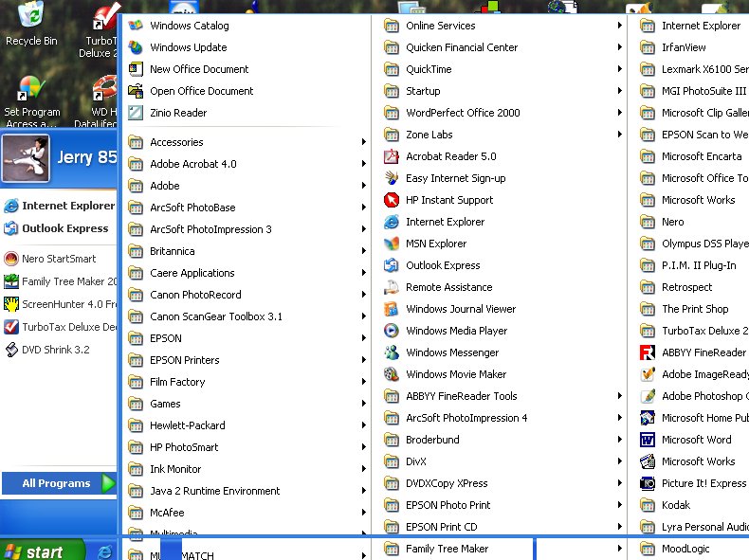Expand the Zone Labs submenu arrow
The image size is (749, 560).
coord(619,135)
